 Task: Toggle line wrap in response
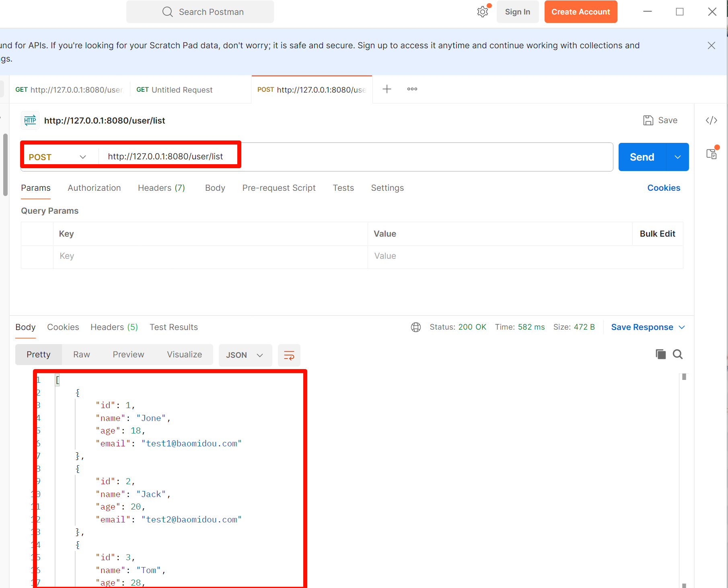click(x=289, y=355)
